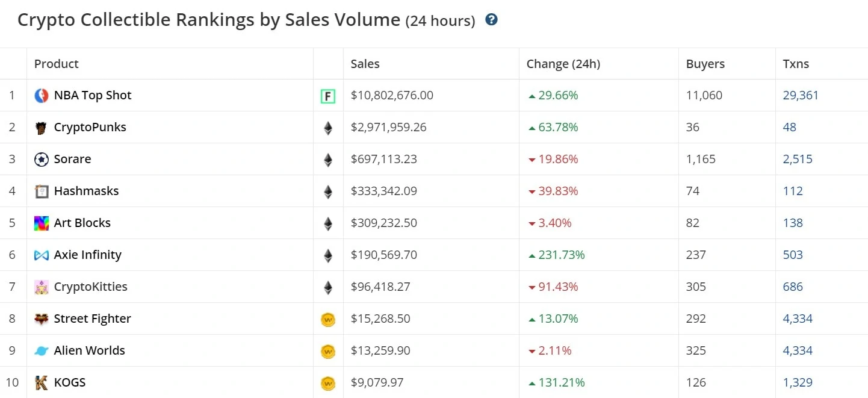Click the Axie Infinity logo icon

click(42, 255)
